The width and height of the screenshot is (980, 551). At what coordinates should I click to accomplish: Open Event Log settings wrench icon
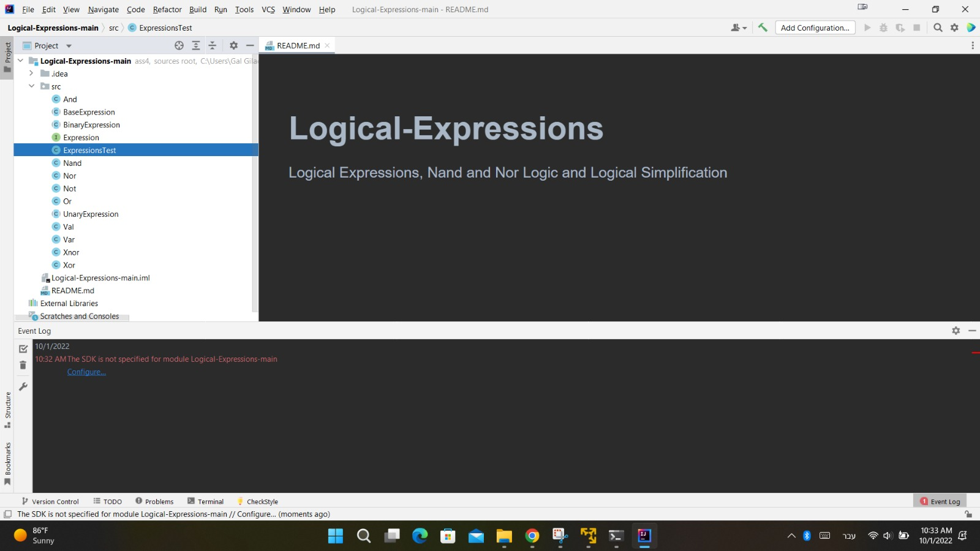click(23, 386)
